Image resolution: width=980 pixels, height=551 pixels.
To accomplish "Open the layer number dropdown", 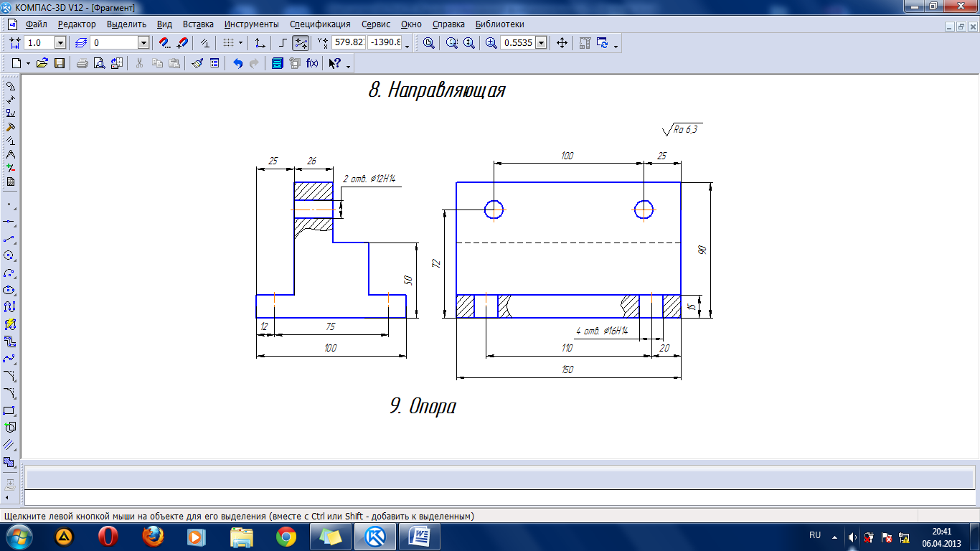I will coord(143,43).
